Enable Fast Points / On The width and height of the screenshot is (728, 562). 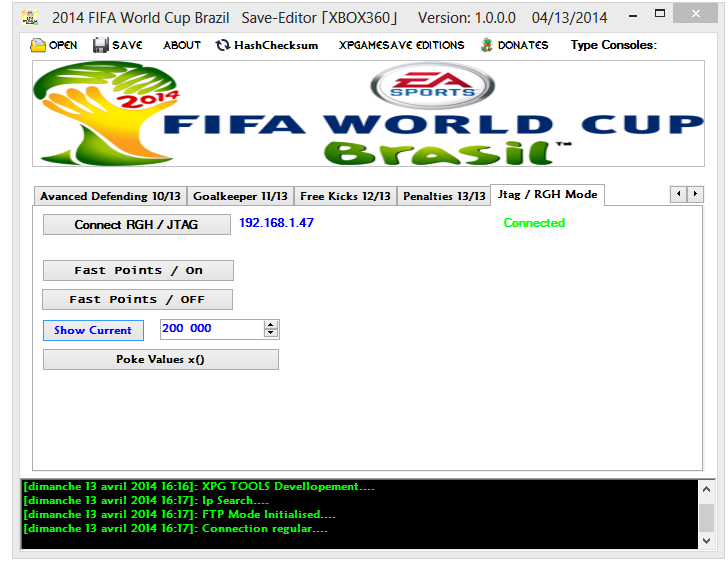tap(138, 270)
